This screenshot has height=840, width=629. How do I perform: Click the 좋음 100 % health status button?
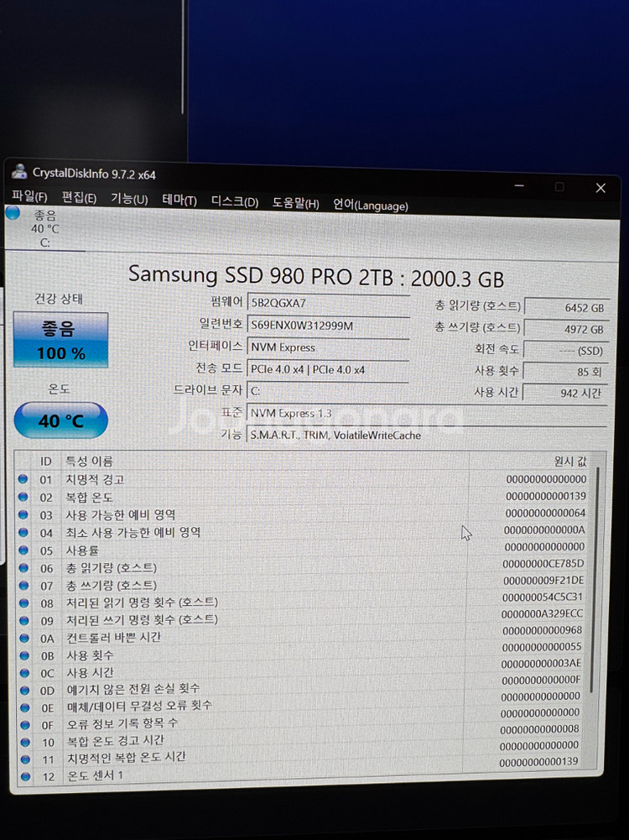tap(60, 340)
